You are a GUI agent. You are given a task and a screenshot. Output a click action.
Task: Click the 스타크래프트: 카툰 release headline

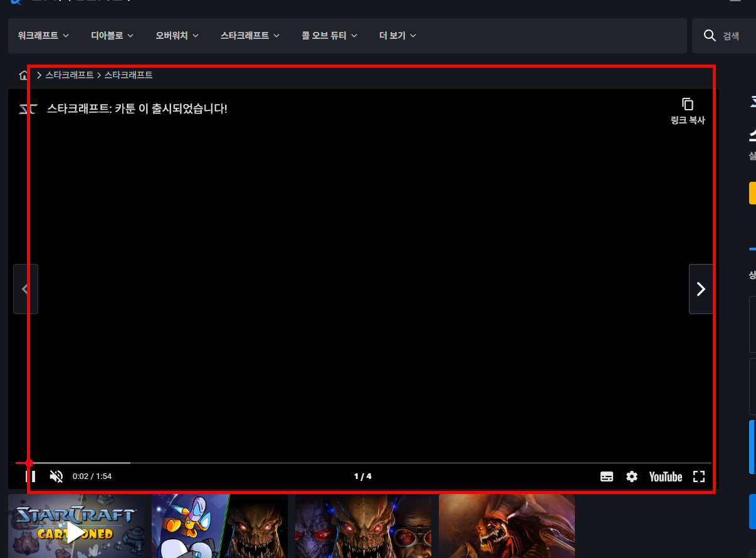tap(137, 108)
